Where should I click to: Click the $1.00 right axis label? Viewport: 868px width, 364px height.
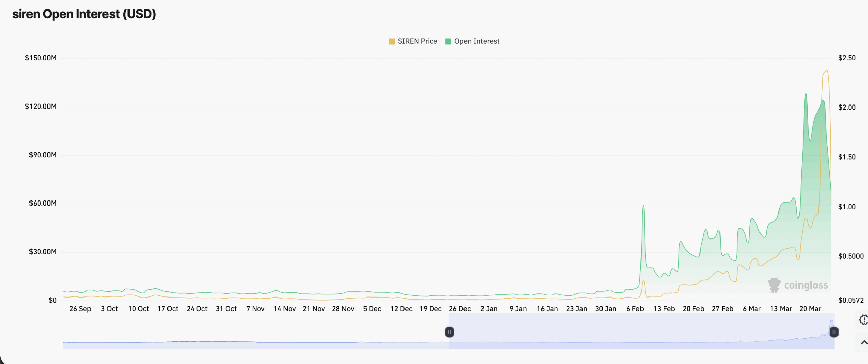[x=847, y=207]
